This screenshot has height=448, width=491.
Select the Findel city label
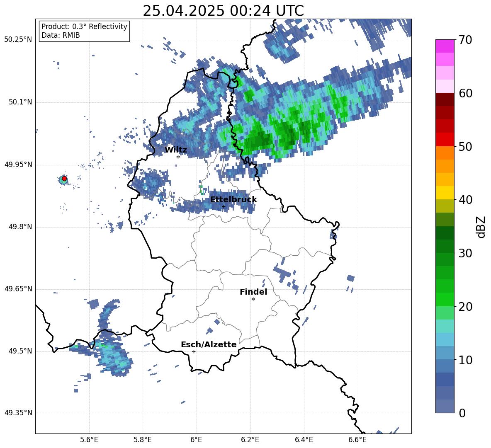pos(253,292)
